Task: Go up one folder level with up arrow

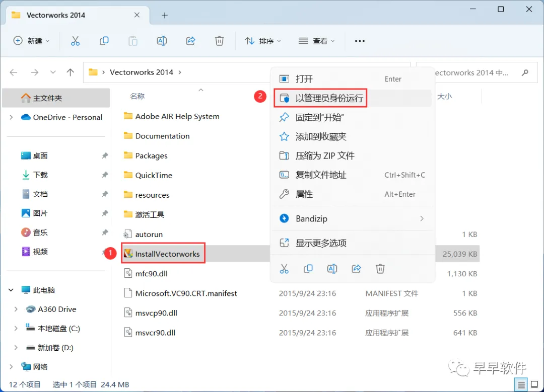Action: click(x=71, y=72)
